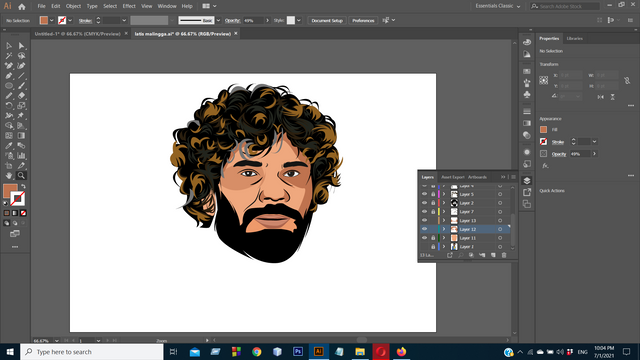The height and width of the screenshot is (360, 640).
Task: Select the Artboard tool
Action: tap(9, 166)
